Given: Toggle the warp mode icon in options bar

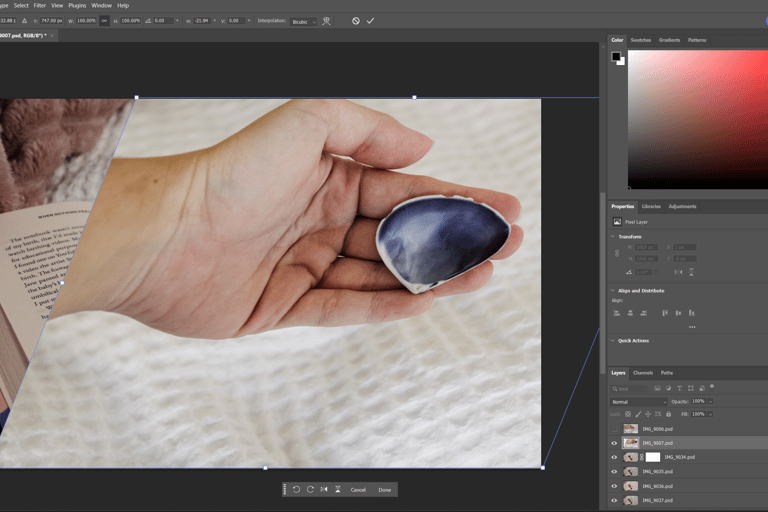Looking at the screenshot, I should click(x=326, y=21).
